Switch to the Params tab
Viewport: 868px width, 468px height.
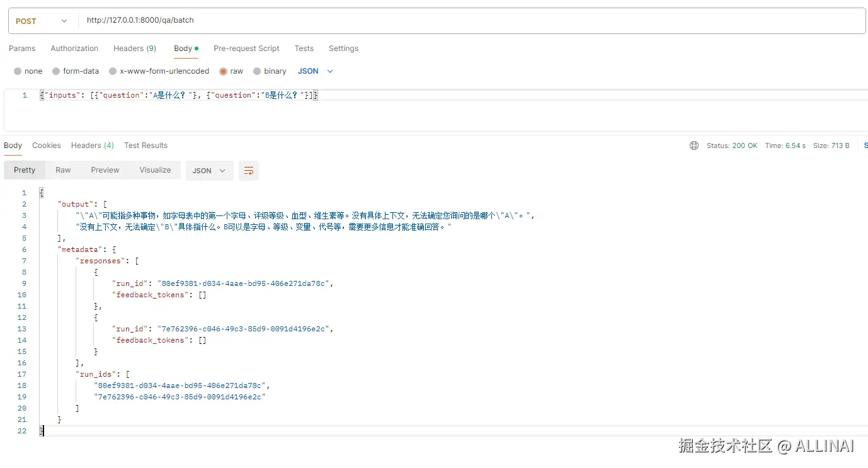pos(22,49)
